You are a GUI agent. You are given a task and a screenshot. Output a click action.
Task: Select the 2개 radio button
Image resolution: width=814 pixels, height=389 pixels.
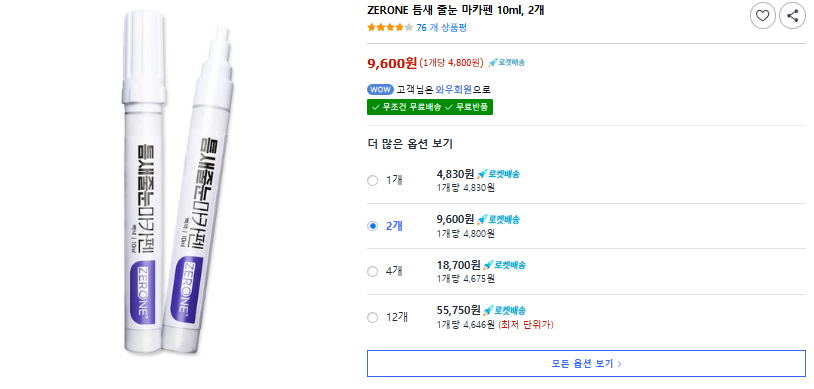372,226
